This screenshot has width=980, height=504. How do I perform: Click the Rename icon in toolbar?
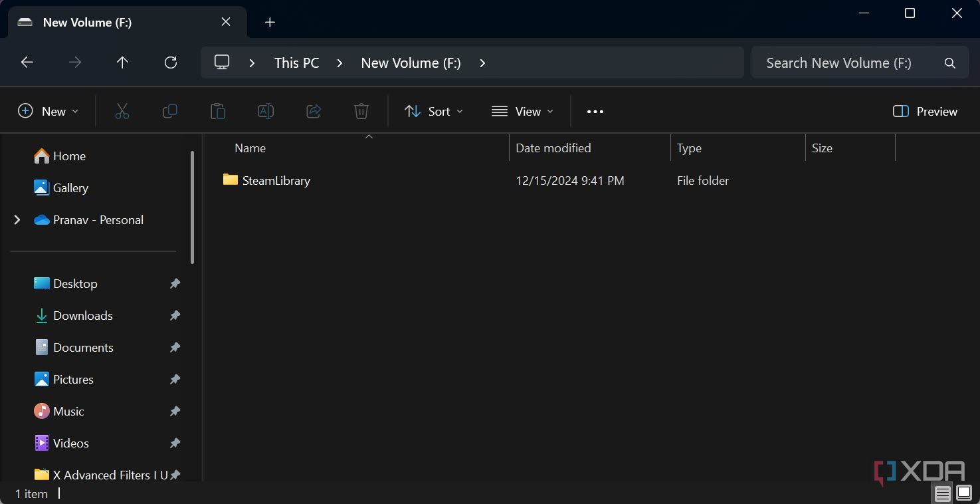266,111
